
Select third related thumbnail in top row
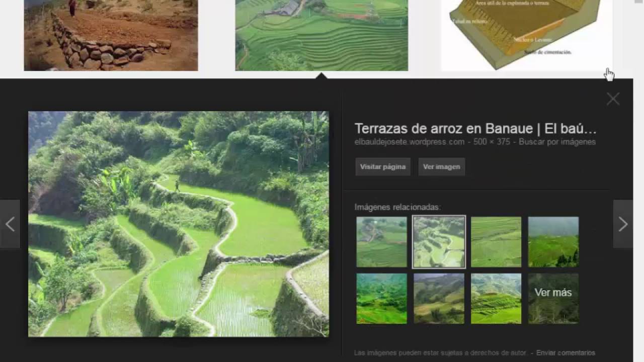coord(496,242)
